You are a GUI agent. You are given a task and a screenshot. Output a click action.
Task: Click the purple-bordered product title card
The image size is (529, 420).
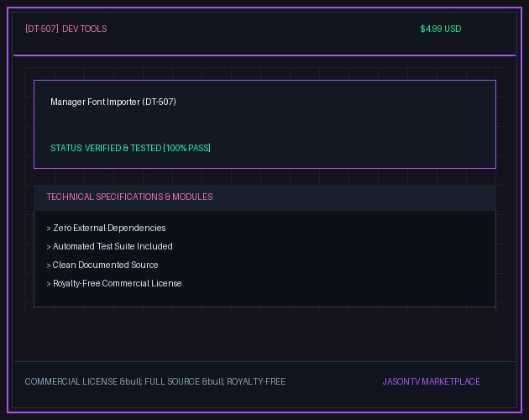(x=264, y=124)
